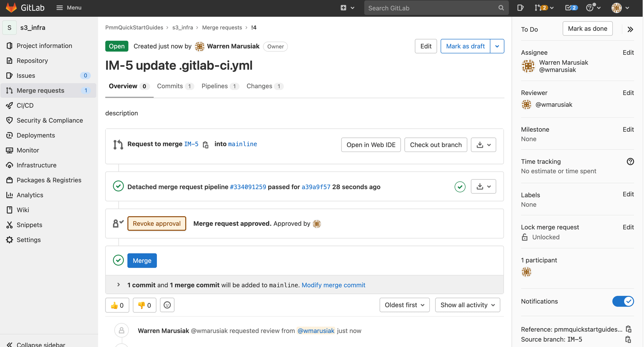Image resolution: width=644 pixels, height=347 pixels.
Task: Click the pipeline number #334091259 link
Action: [247, 187]
